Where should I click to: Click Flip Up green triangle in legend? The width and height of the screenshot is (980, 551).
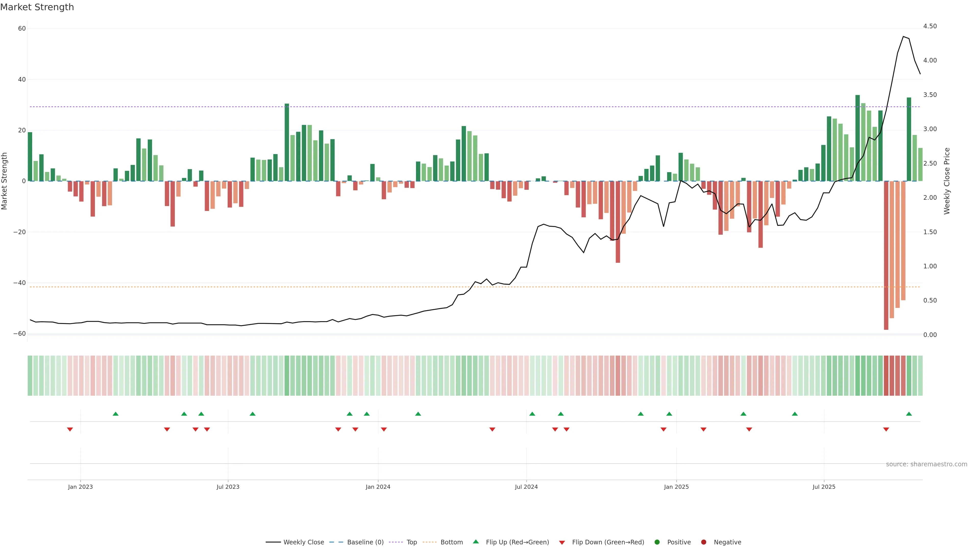tap(475, 542)
